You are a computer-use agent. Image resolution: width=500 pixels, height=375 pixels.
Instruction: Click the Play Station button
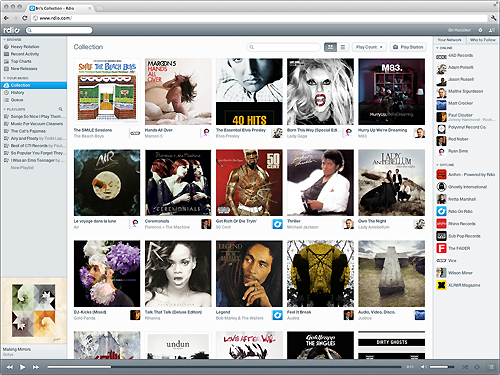[x=408, y=47]
